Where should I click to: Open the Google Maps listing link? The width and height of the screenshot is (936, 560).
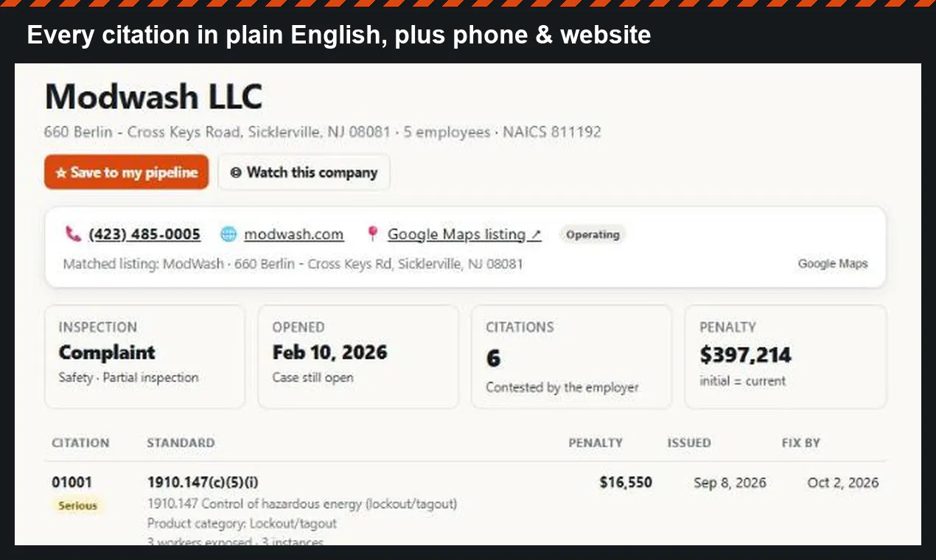(456, 234)
